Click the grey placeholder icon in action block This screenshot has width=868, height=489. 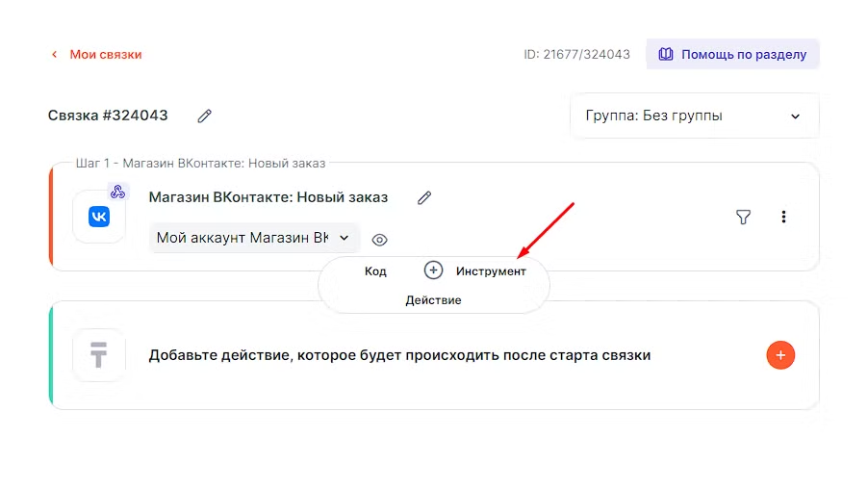tap(99, 355)
